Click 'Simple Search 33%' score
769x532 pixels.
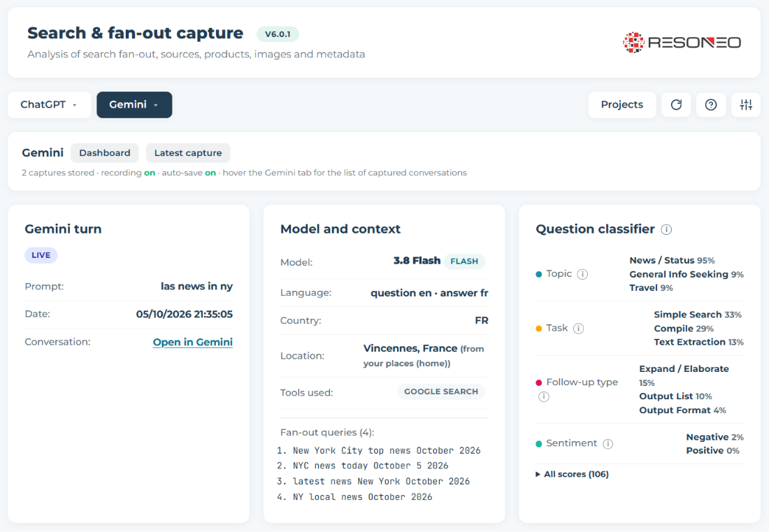(698, 315)
